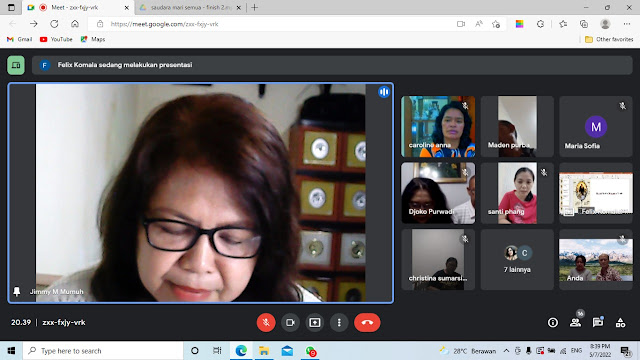Open the YouTube bookmark

tap(56, 39)
